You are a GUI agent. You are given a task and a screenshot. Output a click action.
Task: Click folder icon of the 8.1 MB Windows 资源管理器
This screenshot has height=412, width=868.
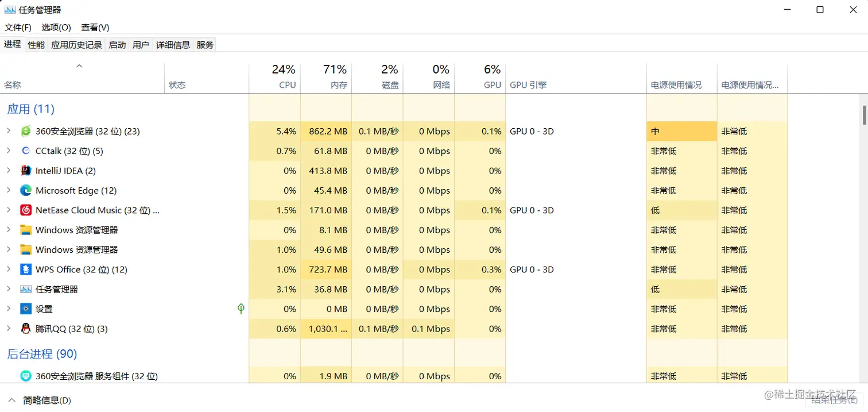(x=26, y=230)
